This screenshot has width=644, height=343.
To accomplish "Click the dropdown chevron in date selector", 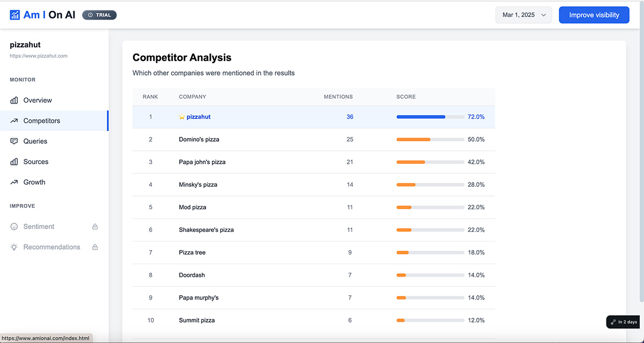I will [544, 15].
